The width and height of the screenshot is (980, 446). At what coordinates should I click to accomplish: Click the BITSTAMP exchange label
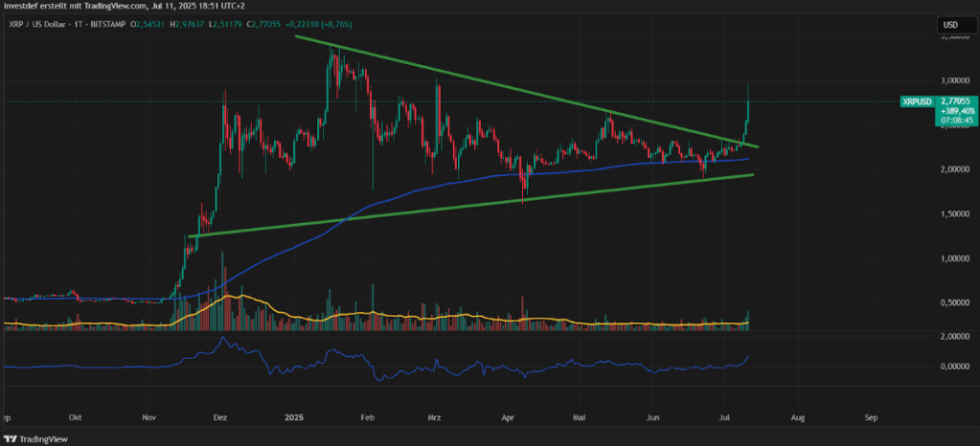[x=107, y=24]
